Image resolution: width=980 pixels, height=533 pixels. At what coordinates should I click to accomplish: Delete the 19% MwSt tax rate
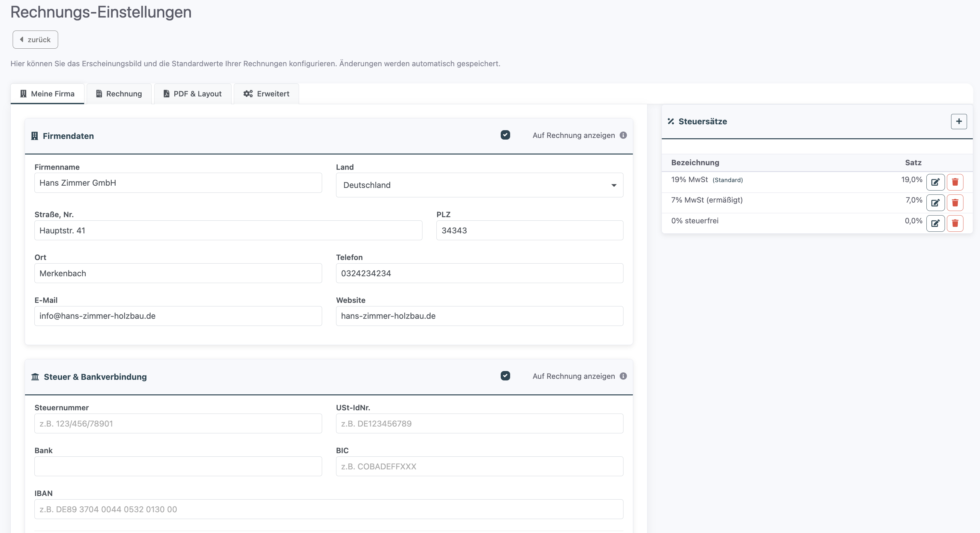955,182
